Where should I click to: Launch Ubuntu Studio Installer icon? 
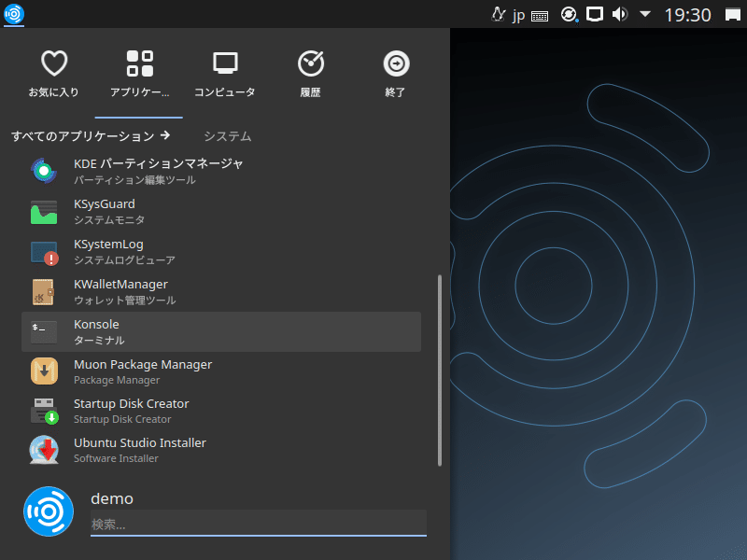click(x=44, y=450)
